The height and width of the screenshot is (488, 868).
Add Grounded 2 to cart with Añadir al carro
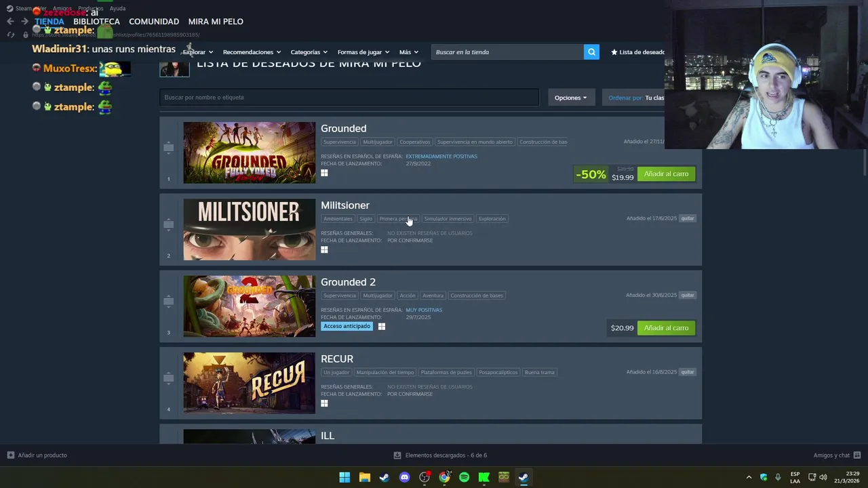666,328
